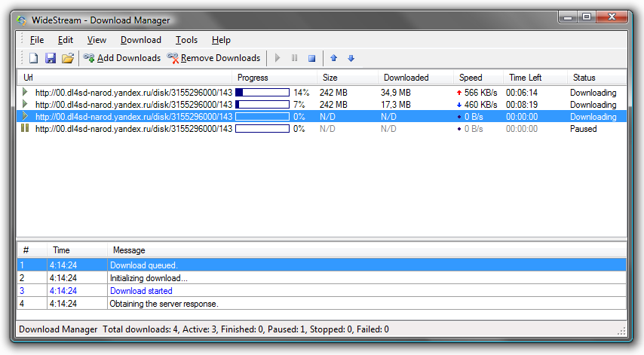Move download down with blue down arrow

[x=351, y=58]
